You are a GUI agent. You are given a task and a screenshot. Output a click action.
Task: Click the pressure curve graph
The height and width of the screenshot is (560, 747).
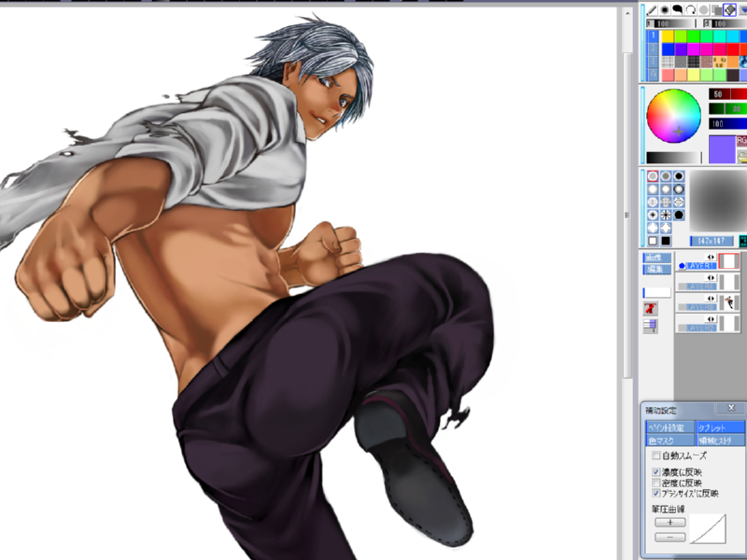point(708,528)
